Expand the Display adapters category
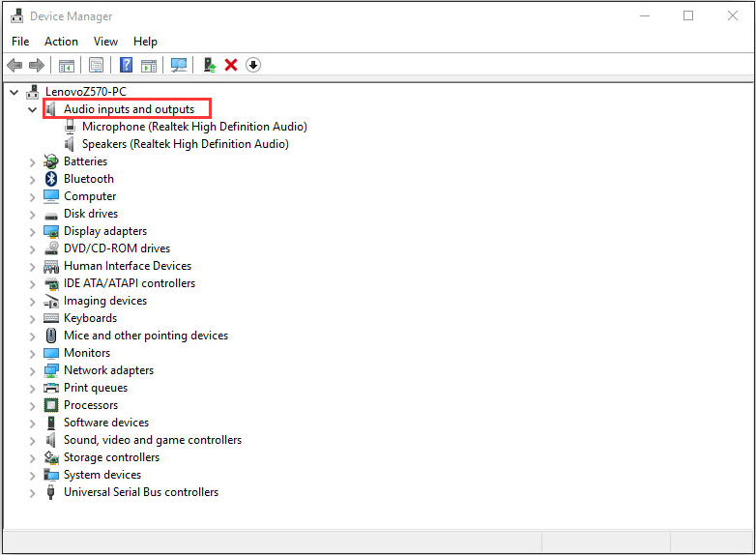756x555 pixels. tap(33, 231)
